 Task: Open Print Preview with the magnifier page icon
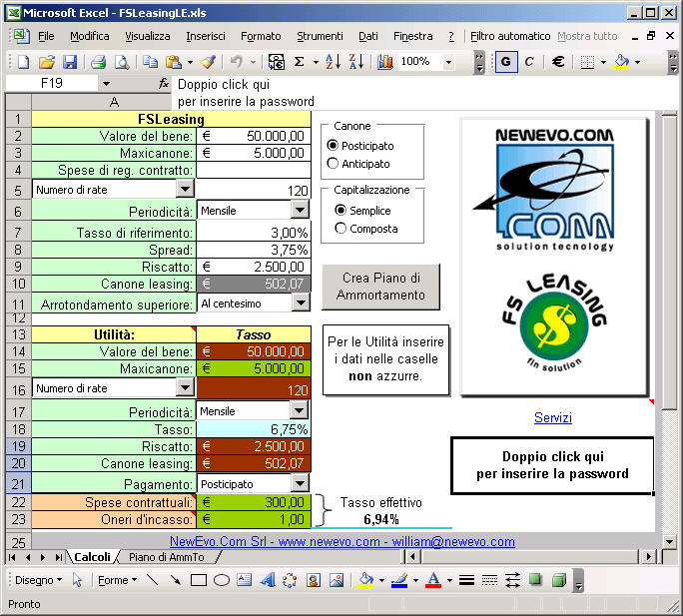tap(122, 62)
